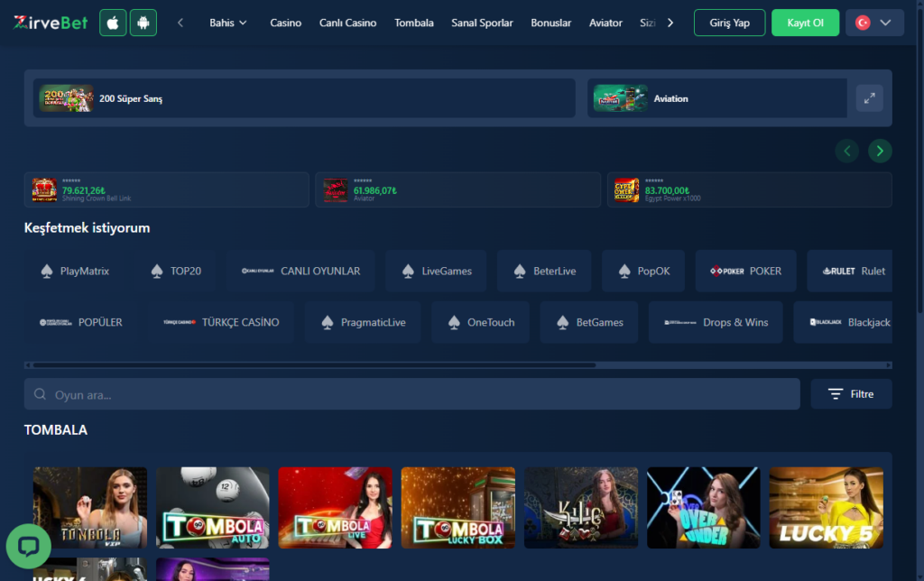Select the POPÜLER category
Screen dimensions: 924x581
click(x=80, y=322)
